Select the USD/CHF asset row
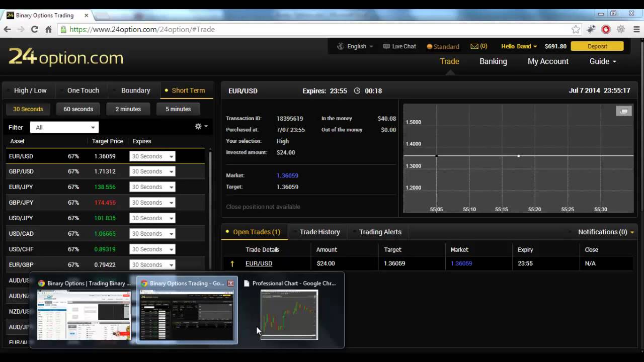Viewport: 644px width, 362px height. pyautogui.click(x=105, y=249)
